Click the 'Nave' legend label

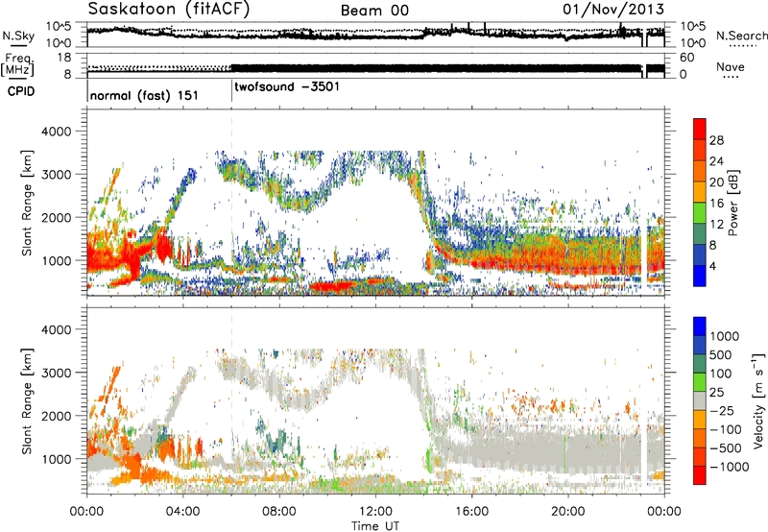pos(731,67)
